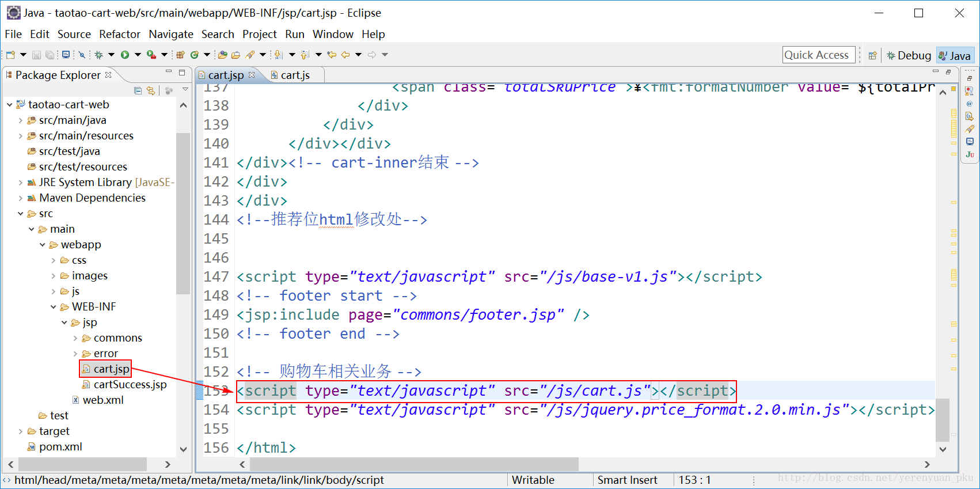Select the Java perspective button
This screenshot has width=980, height=489.
[x=955, y=55]
